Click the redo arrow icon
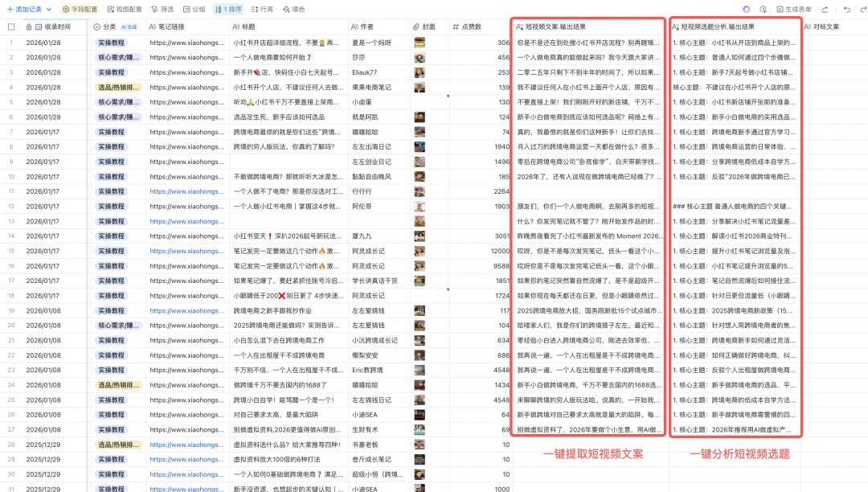 (862, 9)
